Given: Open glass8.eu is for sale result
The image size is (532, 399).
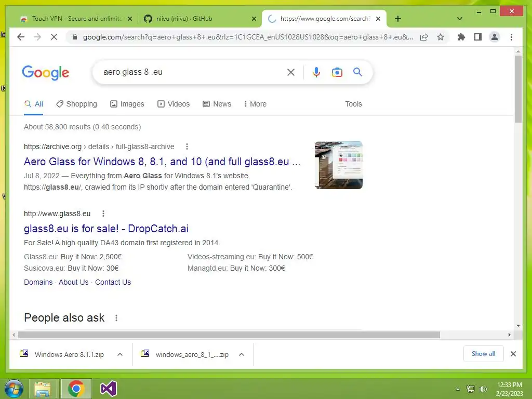Looking at the screenshot, I should coord(106,229).
